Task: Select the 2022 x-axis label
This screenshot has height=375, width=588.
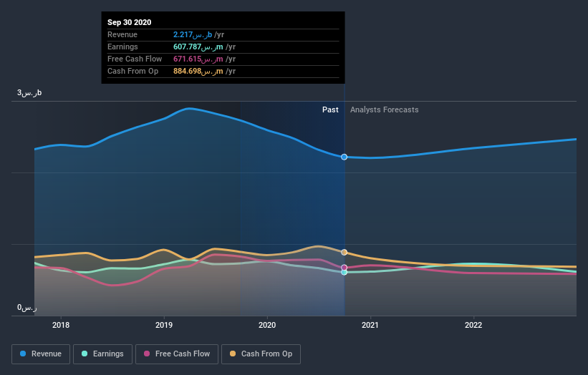Action: pyautogui.click(x=473, y=325)
